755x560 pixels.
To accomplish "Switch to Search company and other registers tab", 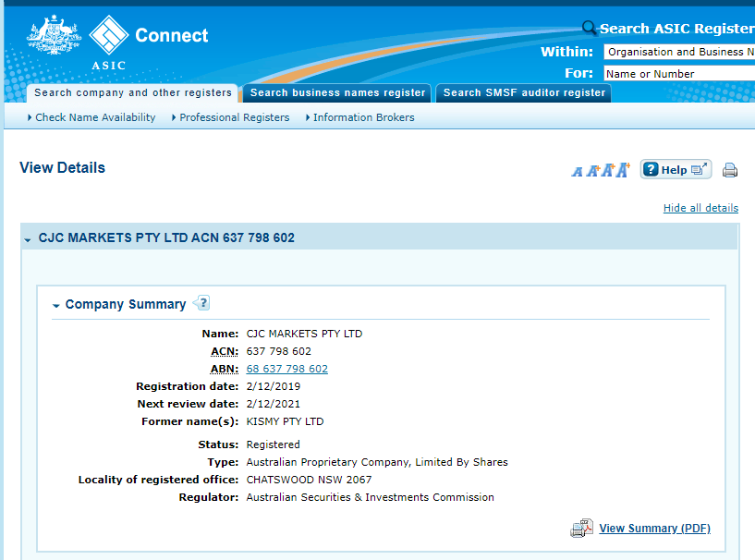I will (132, 92).
